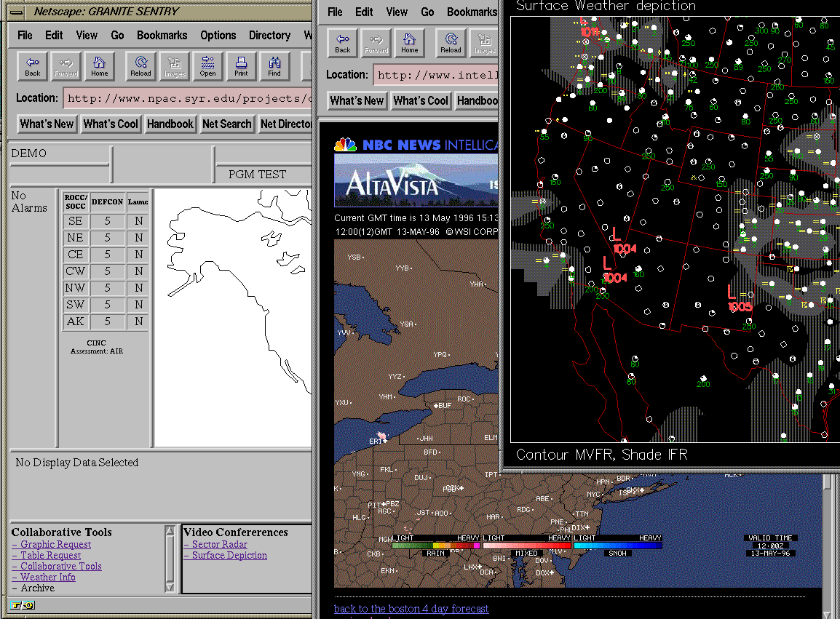The image size is (840, 619).
Task: Open the Options menu
Action: point(218,35)
